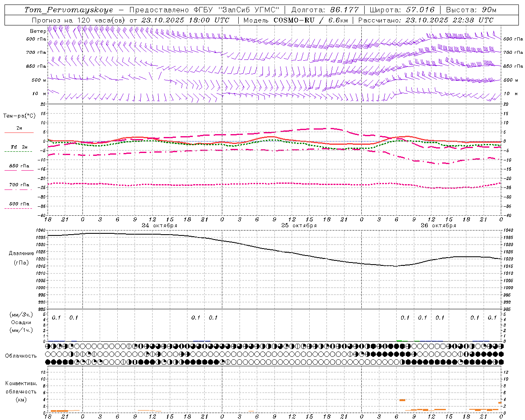525x420 pixels.
Task: Click the Ветер wind panel label
Action: point(38,31)
